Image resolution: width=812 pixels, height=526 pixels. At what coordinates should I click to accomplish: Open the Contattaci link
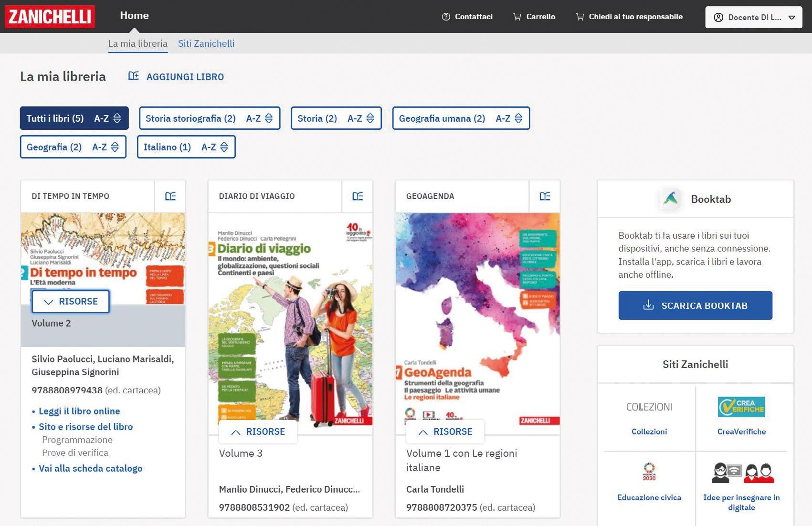[474, 17]
